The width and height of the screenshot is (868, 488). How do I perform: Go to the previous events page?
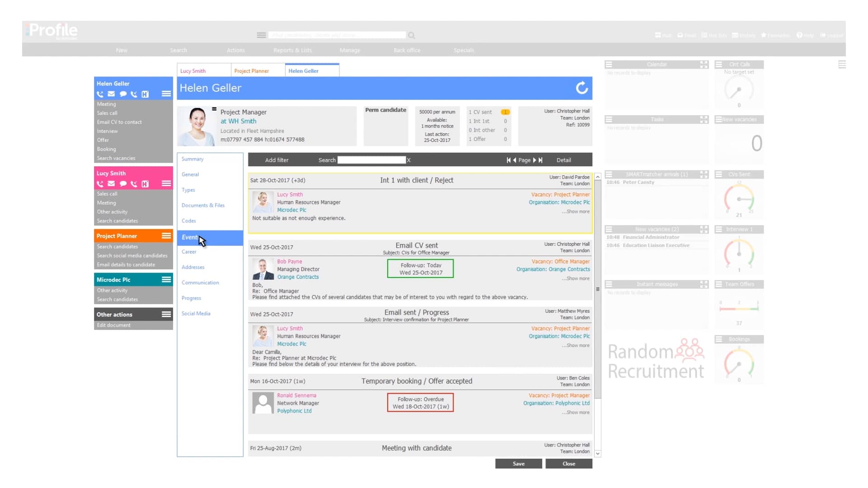pyautogui.click(x=514, y=160)
